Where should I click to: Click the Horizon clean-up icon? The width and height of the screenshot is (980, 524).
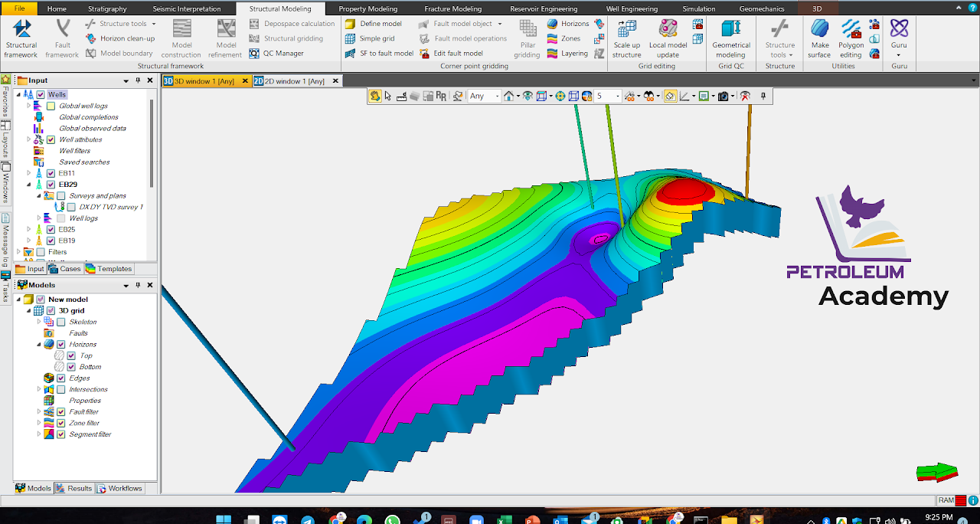[x=91, y=38]
